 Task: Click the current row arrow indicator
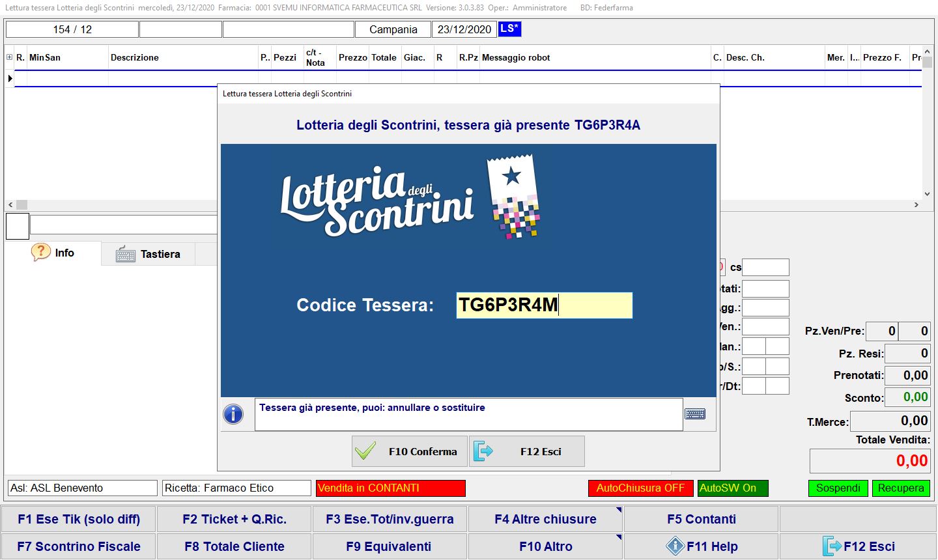coord(10,78)
